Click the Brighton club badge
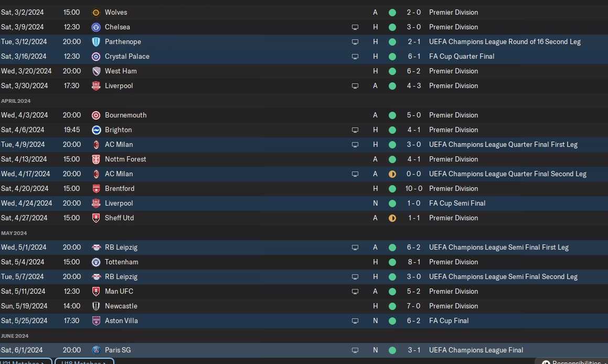 95,130
